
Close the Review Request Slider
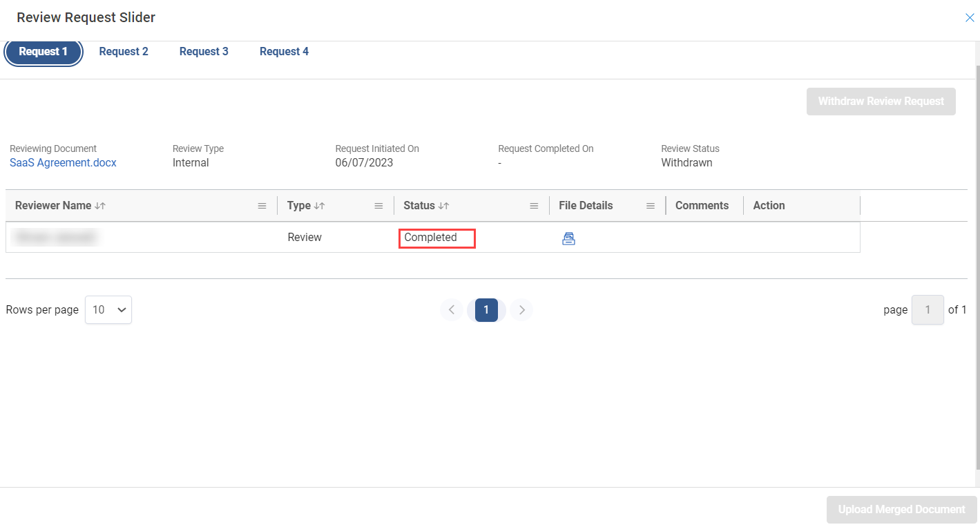click(970, 18)
